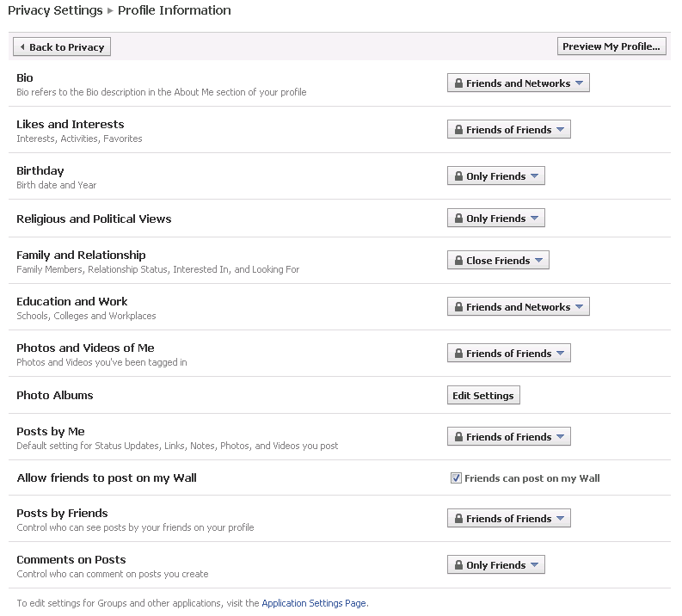Image resolution: width=682 pixels, height=616 pixels.
Task: Click lock icon in Likes and Interests selector
Action: 458,130
